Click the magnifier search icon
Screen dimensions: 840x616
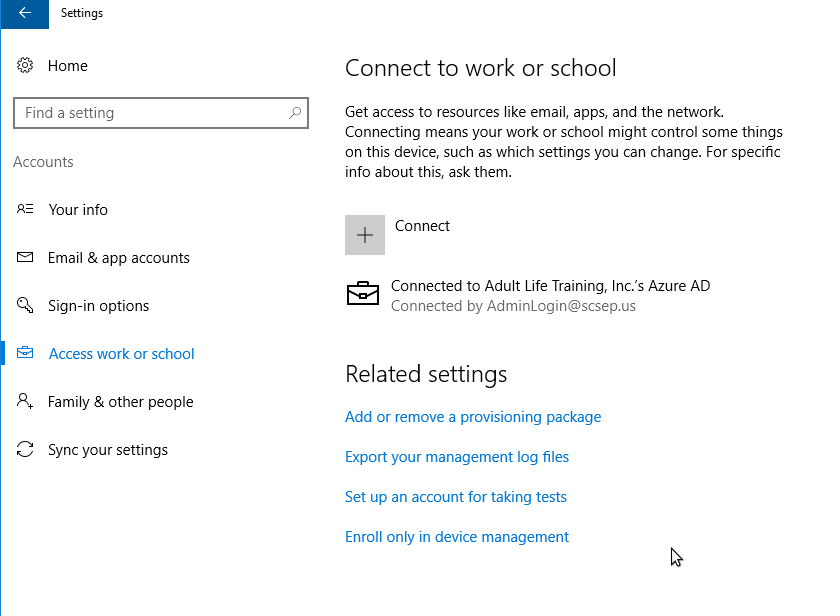tap(295, 112)
